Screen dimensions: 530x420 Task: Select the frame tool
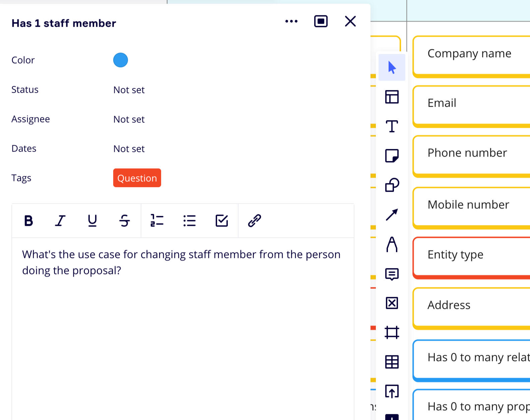click(392, 332)
